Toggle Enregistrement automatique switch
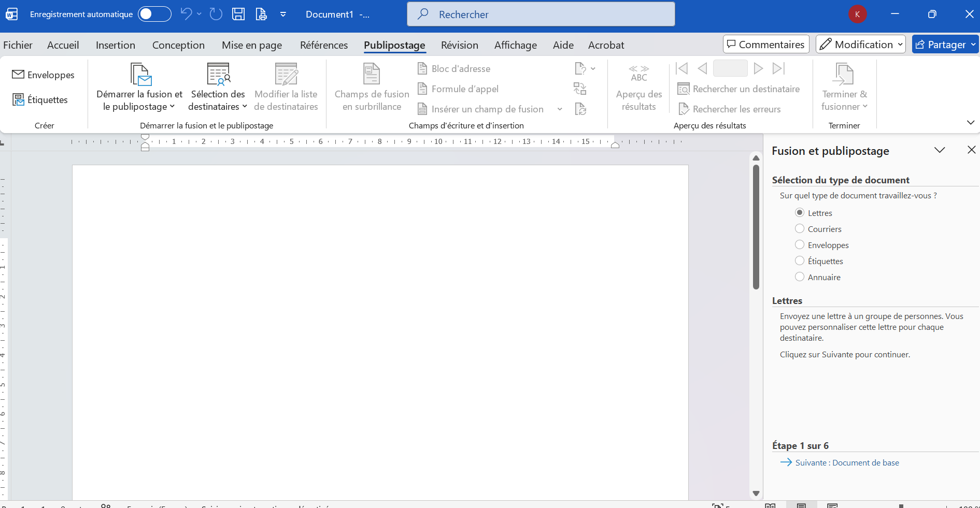 pyautogui.click(x=154, y=14)
